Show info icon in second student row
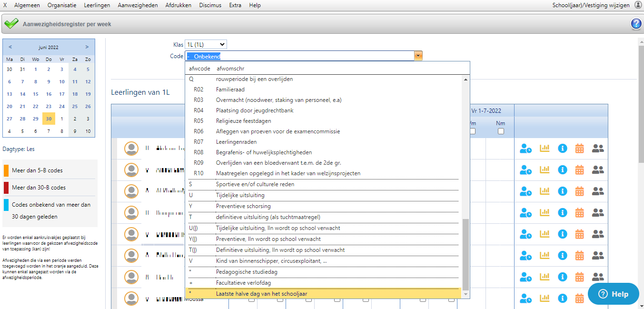This screenshot has width=644, height=309. pyautogui.click(x=562, y=170)
